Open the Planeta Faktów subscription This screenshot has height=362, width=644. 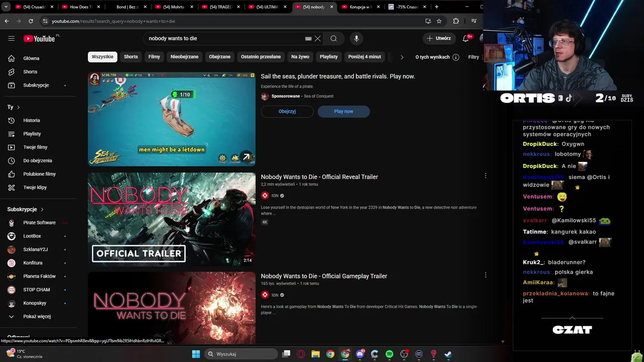tap(38, 277)
